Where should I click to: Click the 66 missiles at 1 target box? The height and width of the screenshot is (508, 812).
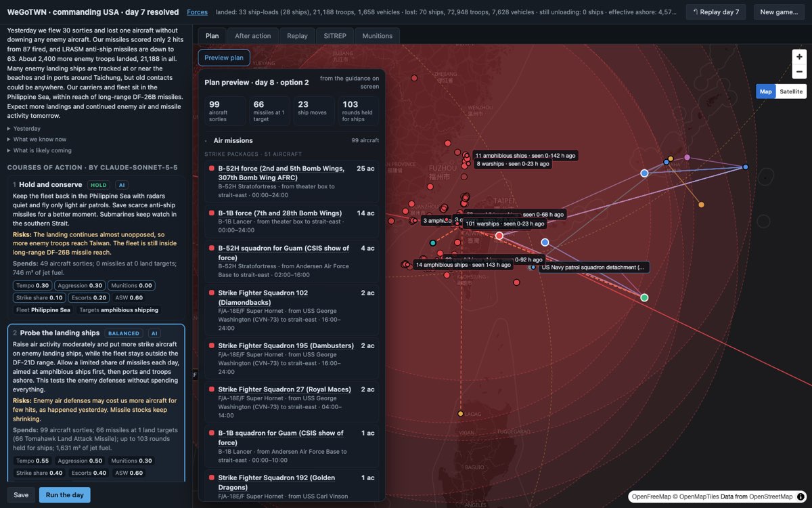point(269,110)
